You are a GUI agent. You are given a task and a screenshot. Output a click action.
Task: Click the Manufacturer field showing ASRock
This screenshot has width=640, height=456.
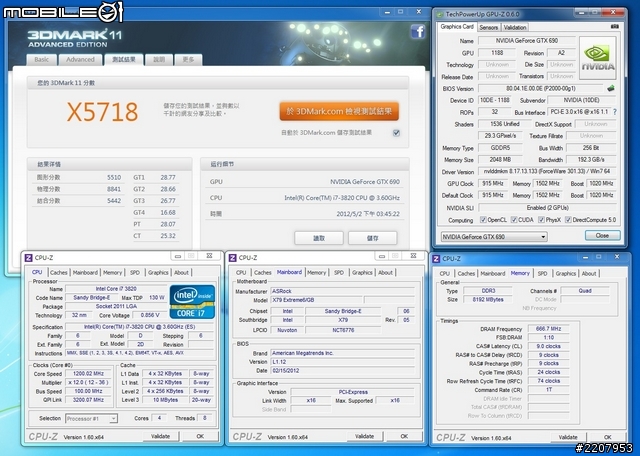pyautogui.click(x=342, y=291)
